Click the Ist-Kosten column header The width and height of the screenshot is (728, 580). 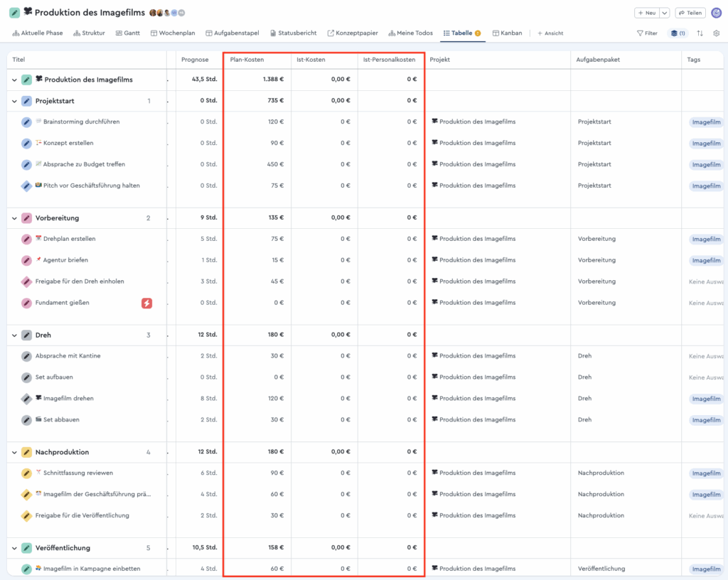324,60
